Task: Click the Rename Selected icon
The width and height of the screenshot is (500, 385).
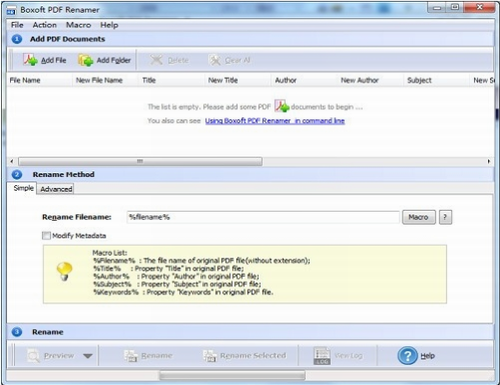Action: point(210,356)
